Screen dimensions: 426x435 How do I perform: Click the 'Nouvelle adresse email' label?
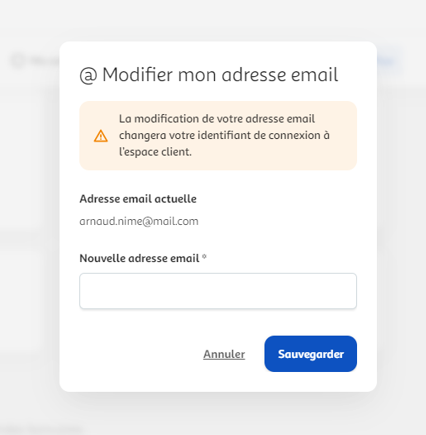[139, 258]
